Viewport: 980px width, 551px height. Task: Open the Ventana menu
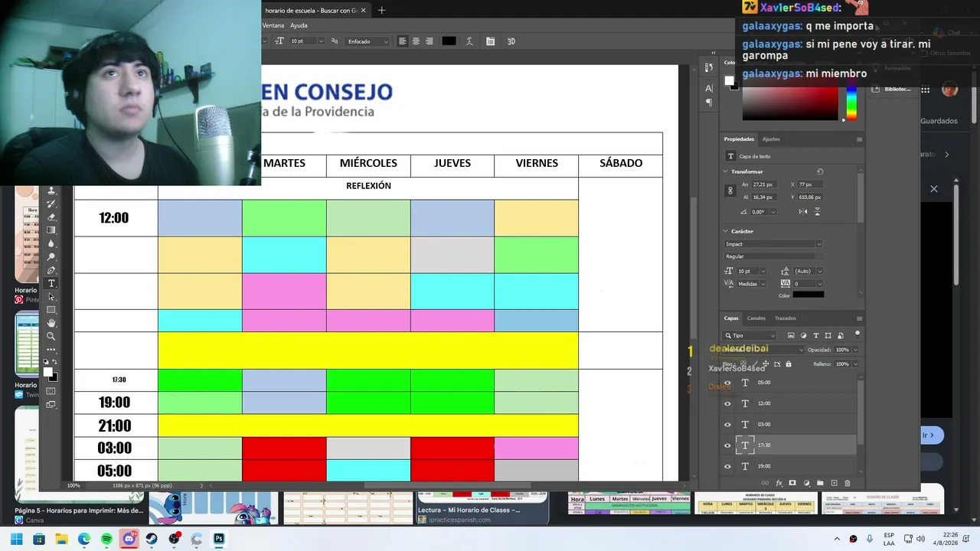coord(273,25)
